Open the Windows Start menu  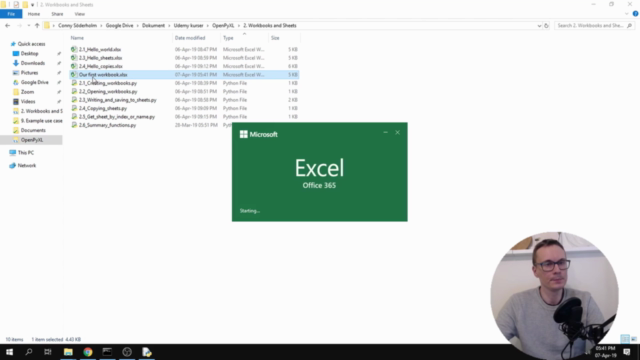click(x=9, y=352)
